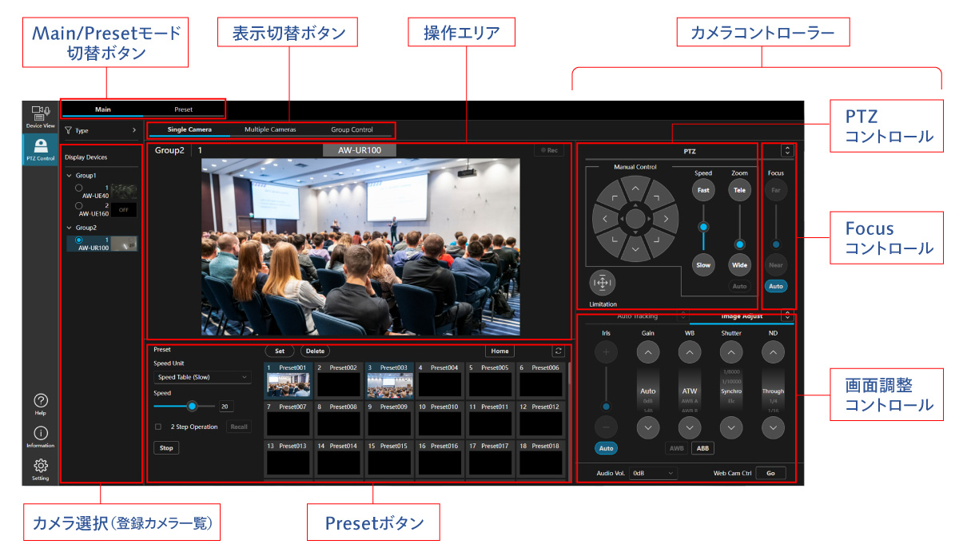Open the Speed Unit dropdown
This screenshot has width=959, height=560.
click(x=202, y=377)
